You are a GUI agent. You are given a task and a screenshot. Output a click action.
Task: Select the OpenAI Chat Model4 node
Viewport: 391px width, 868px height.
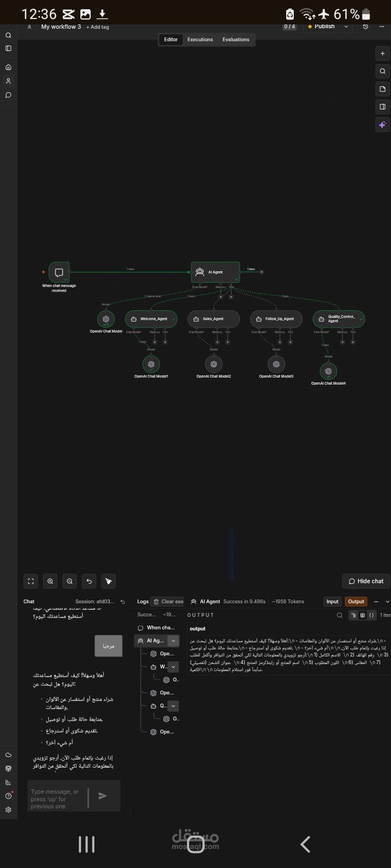tap(328, 371)
